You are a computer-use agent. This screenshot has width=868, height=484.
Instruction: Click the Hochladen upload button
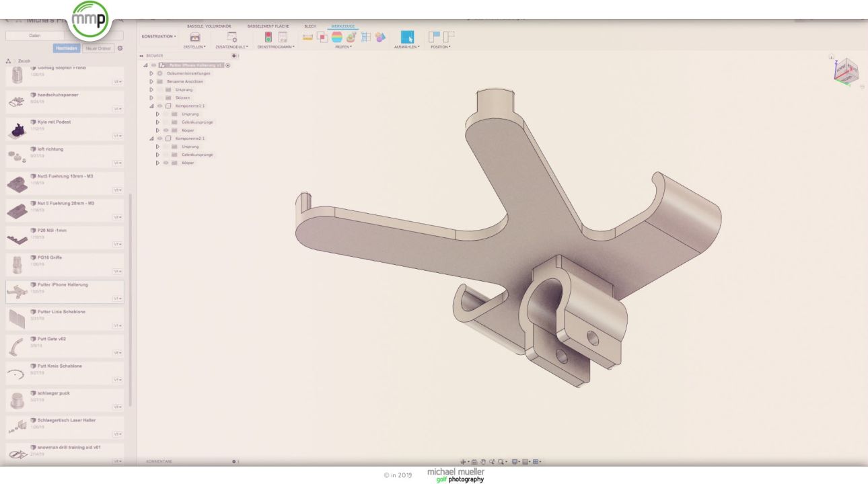coord(67,48)
